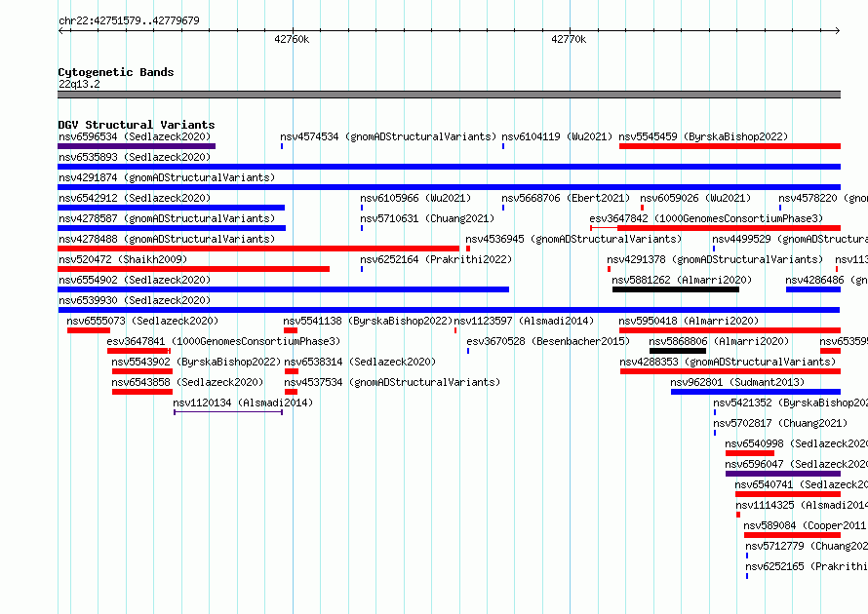Viewport: 868px width, 614px height.
Task: Select nsv4278587 (gnomADStructuralVariants) label
Action: [x=167, y=218]
